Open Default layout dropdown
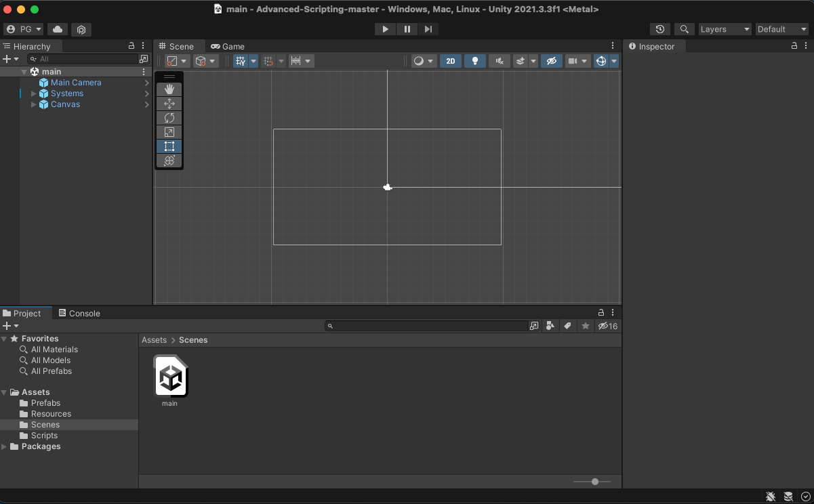The width and height of the screenshot is (814, 504). (782, 29)
